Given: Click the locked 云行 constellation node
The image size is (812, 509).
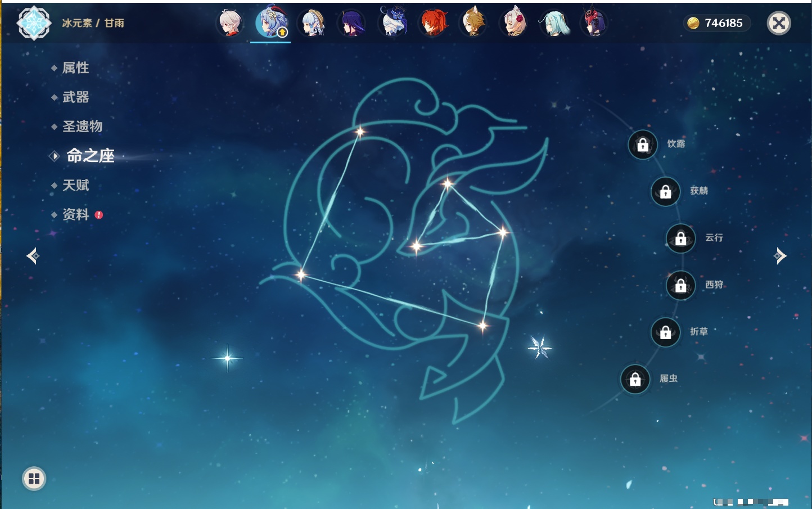Looking at the screenshot, I should [x=681, y=238].
